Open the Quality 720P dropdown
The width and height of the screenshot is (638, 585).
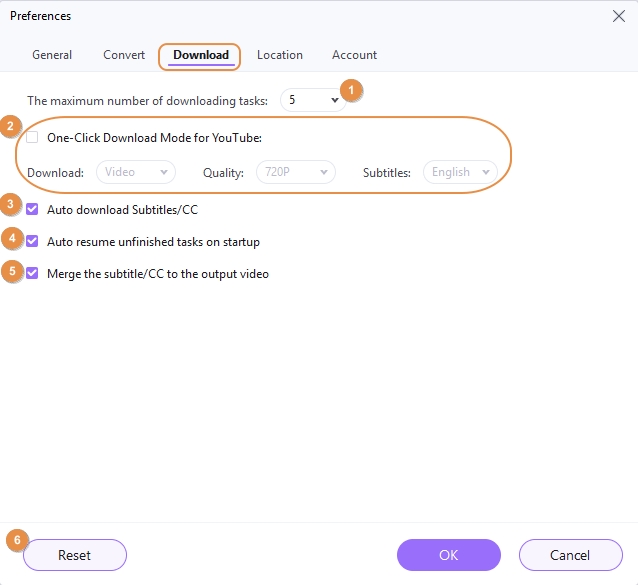(x=295, y=172)
